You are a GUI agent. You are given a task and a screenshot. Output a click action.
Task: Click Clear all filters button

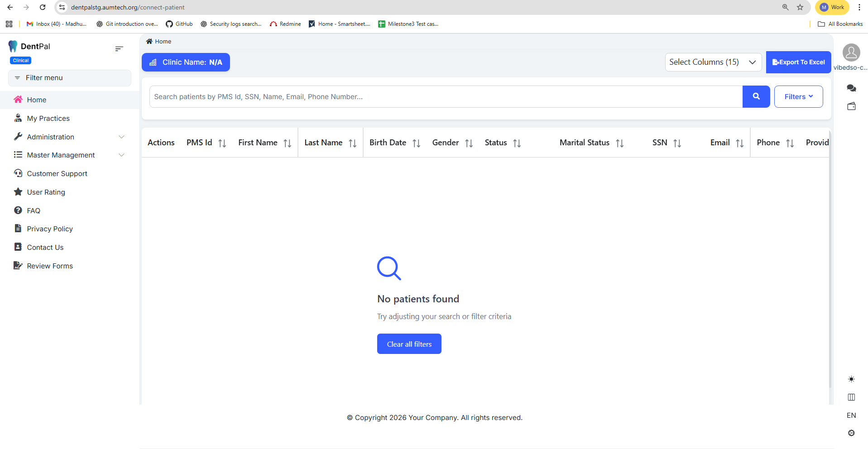coord(409,344)
